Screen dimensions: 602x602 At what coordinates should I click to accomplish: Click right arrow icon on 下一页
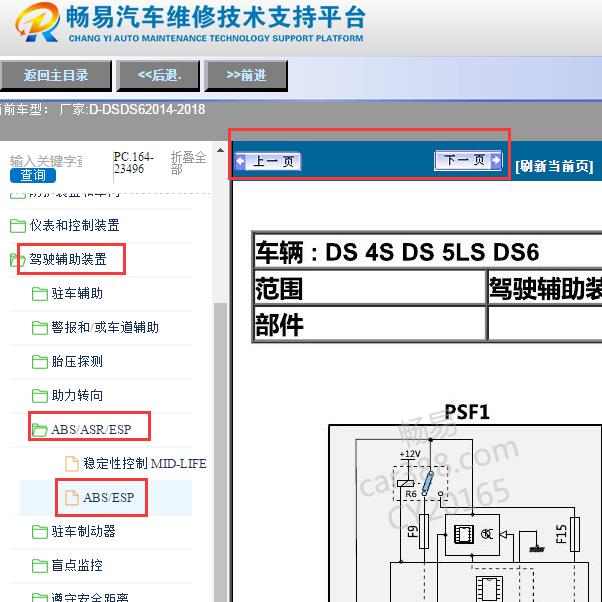tap(496, 160)
